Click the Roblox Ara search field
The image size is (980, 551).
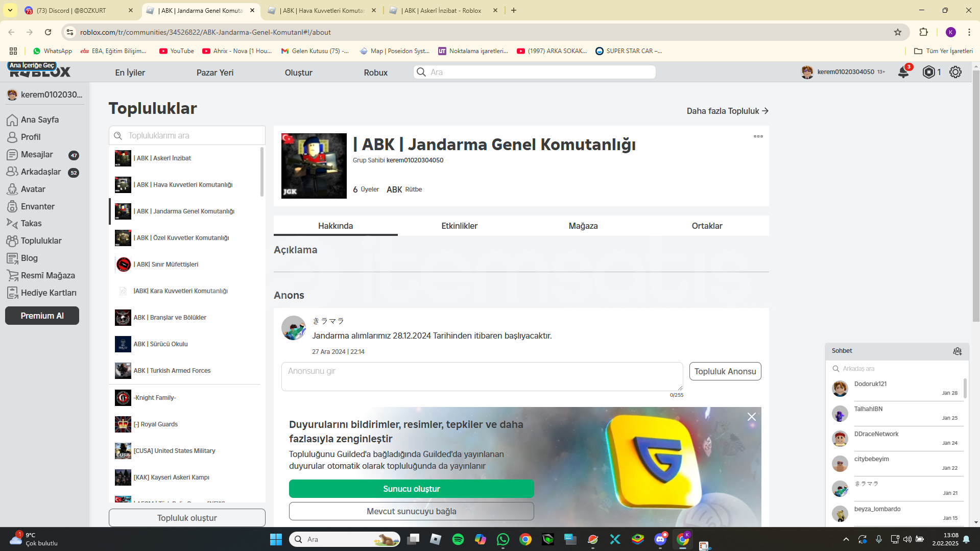click(x=534, y=72)
